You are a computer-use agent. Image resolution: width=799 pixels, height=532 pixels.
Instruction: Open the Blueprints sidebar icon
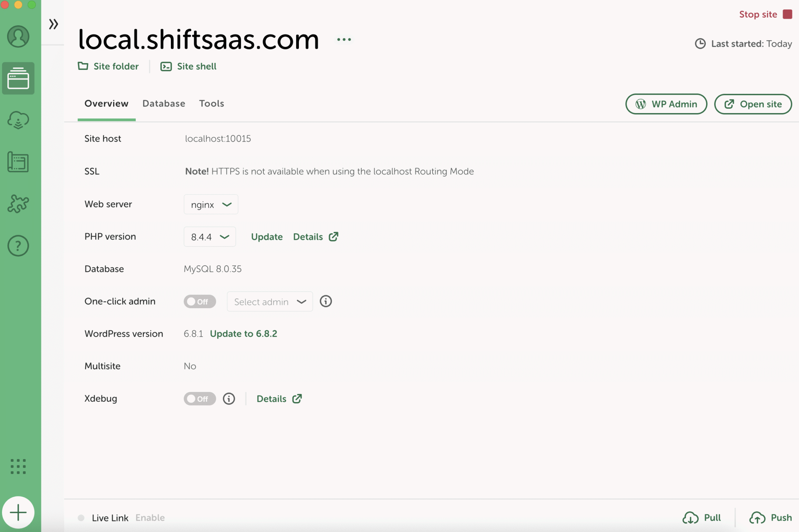coord(18,162)
